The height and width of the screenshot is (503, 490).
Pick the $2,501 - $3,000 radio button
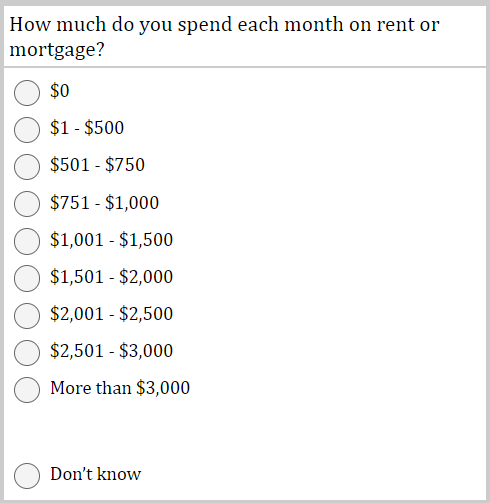27,353
